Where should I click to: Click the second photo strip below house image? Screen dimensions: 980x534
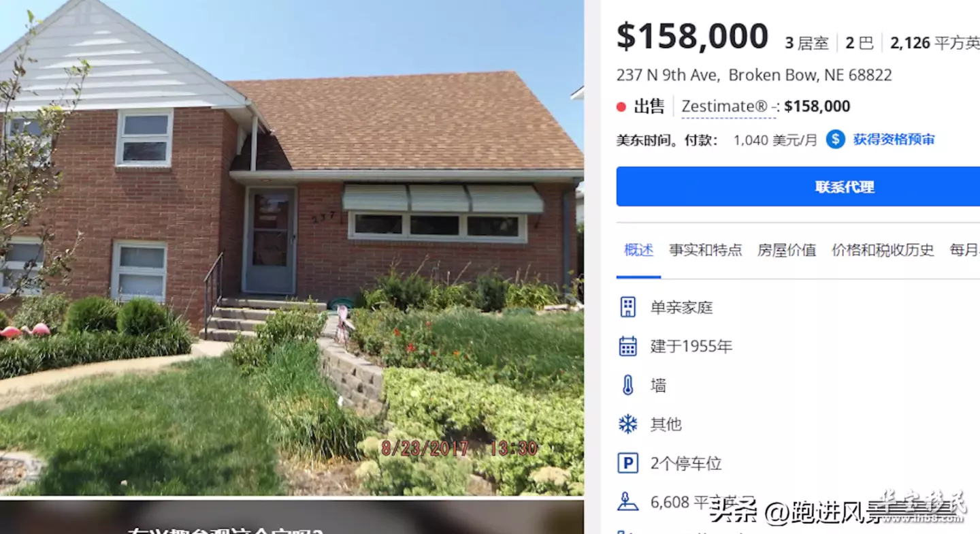[x=292, y=518]
